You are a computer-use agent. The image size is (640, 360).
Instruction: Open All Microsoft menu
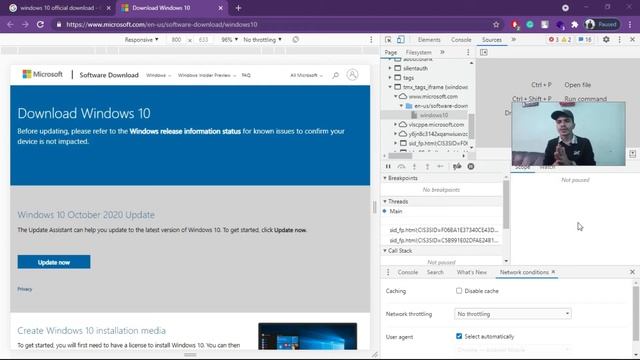tap(306, 76)
